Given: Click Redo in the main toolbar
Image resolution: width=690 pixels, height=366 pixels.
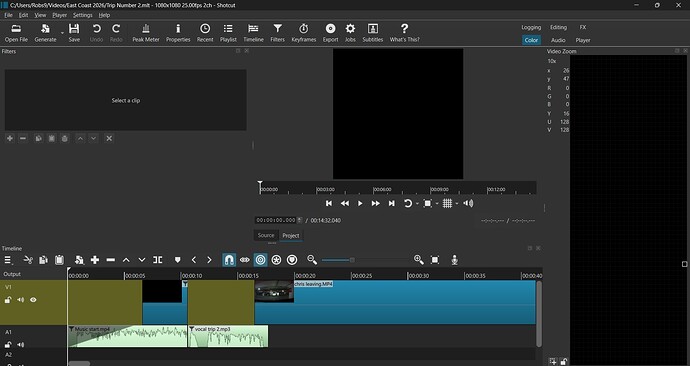Looking at the screenshot, I should 116,33.
